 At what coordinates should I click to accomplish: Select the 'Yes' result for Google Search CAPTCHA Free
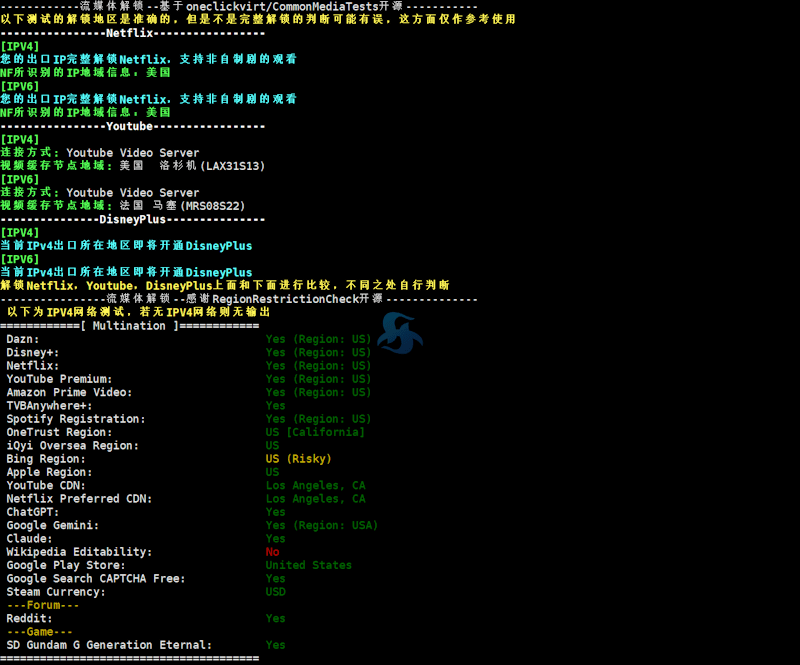pyautogui.click(x=276, y=579)
